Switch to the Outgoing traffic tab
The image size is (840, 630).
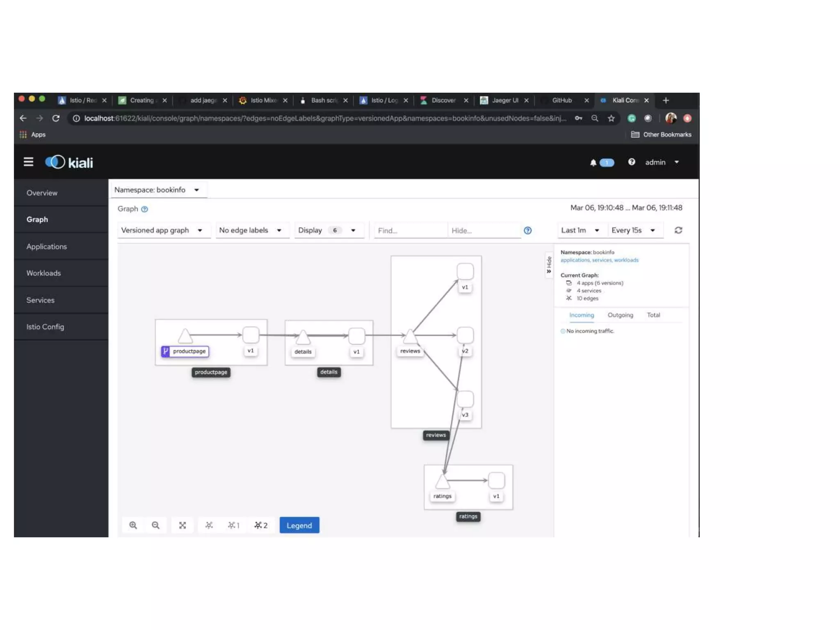click(620, 315)
